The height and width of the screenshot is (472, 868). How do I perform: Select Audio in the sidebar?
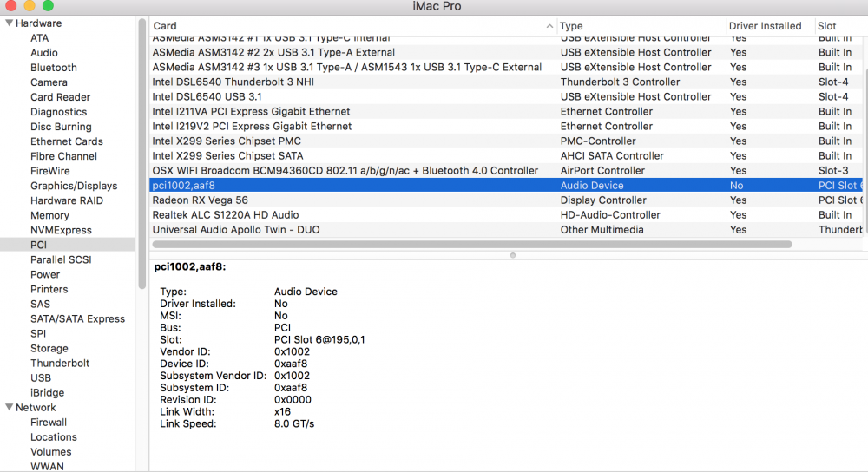pyautogui.click(x=44, y=53)
